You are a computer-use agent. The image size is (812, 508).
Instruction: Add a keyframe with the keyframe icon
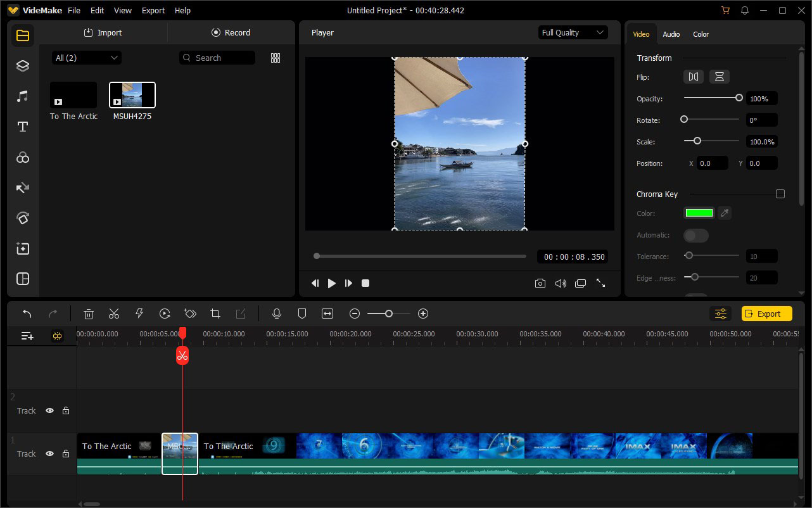click(190, 313)
